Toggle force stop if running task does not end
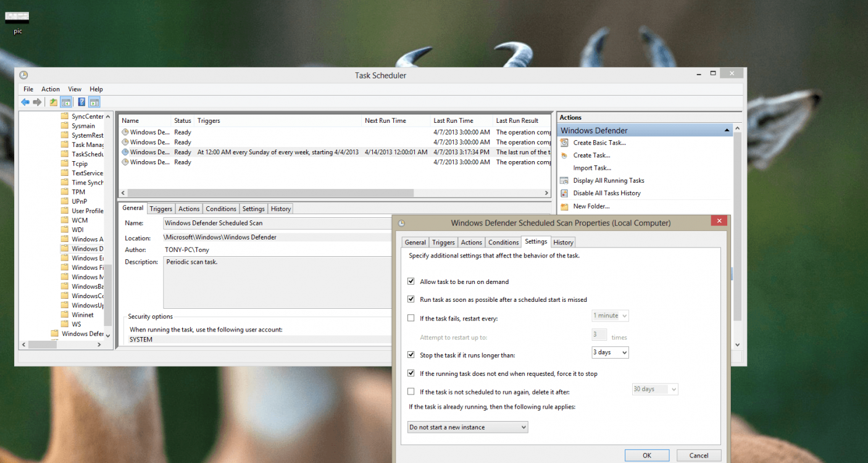The image size is (868, 463). tap(411, 373)
